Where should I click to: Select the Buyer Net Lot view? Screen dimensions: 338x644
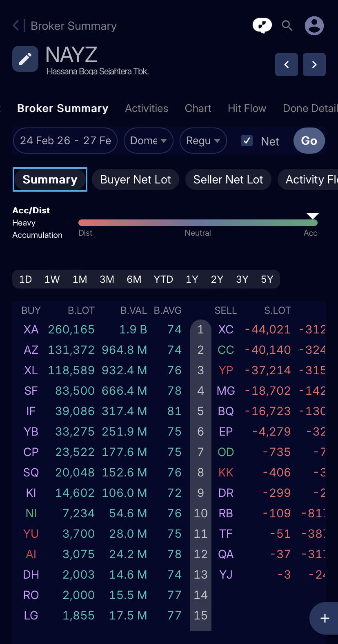pos(136,180)
